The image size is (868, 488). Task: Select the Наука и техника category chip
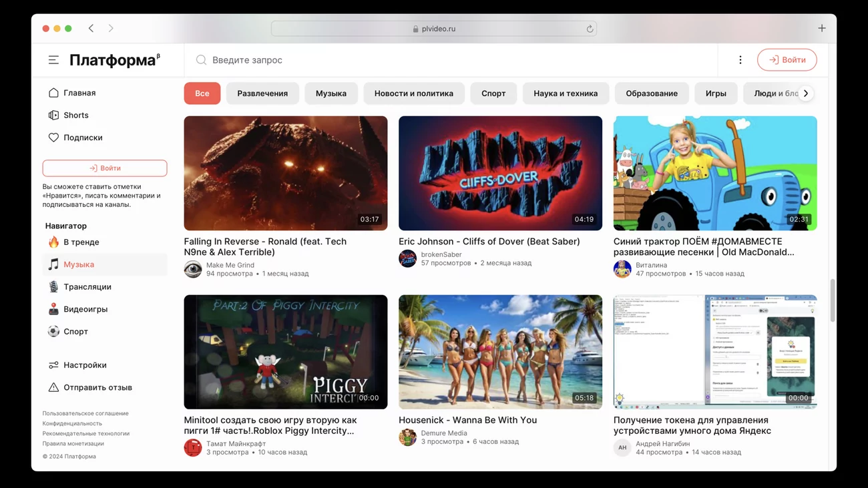click(565, 93)
